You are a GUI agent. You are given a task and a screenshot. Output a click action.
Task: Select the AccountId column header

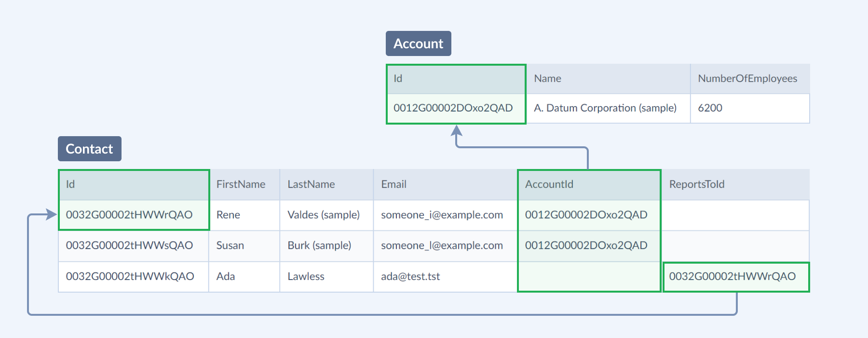(589, 184)
